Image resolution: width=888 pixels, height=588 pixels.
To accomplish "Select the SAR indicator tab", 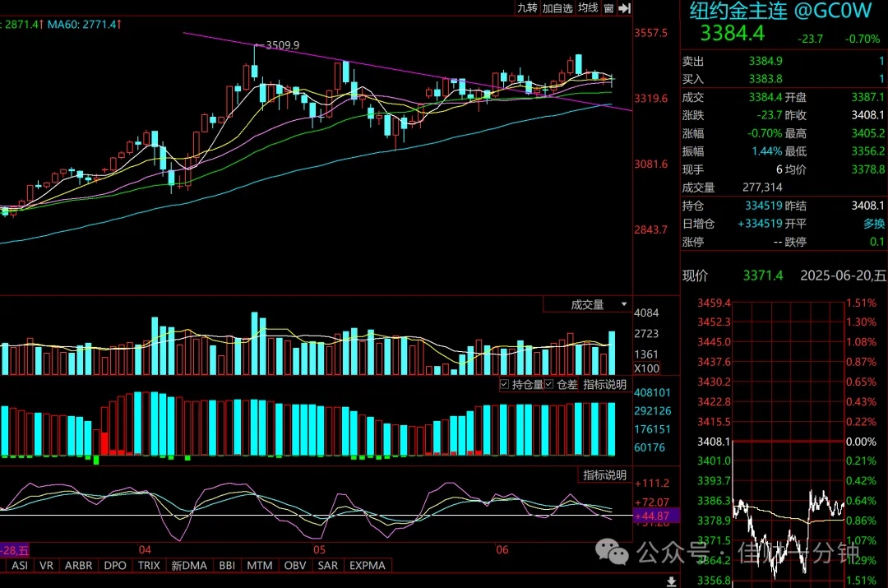I will pyautogui.click(x=327, y=565).
